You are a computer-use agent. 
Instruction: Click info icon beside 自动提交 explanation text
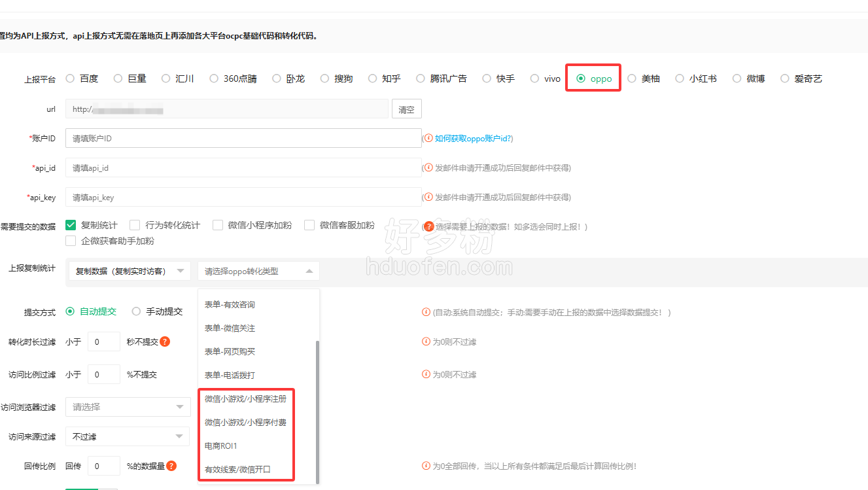[x=426, y=312]
